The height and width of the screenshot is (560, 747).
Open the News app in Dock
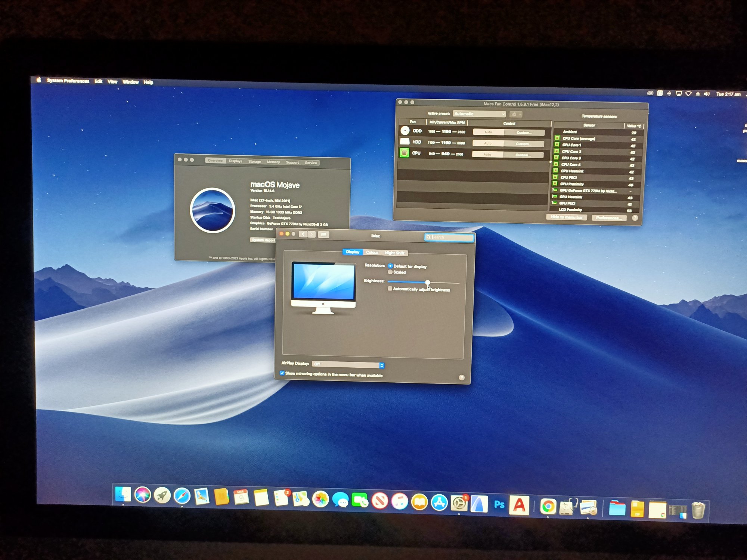click(380, 501)
